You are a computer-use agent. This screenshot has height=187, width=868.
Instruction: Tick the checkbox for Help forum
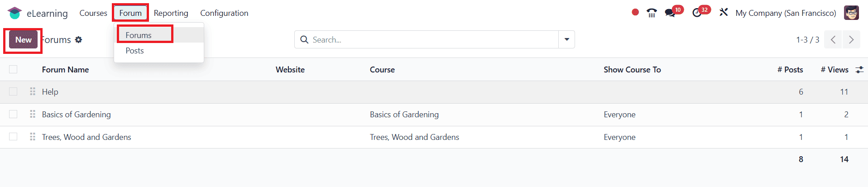13,92
